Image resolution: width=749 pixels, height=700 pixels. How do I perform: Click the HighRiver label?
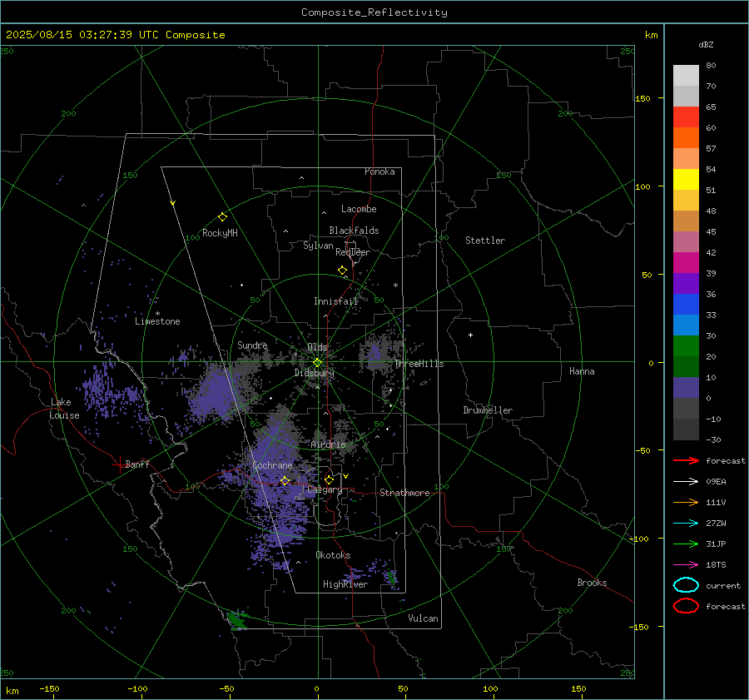345,584
